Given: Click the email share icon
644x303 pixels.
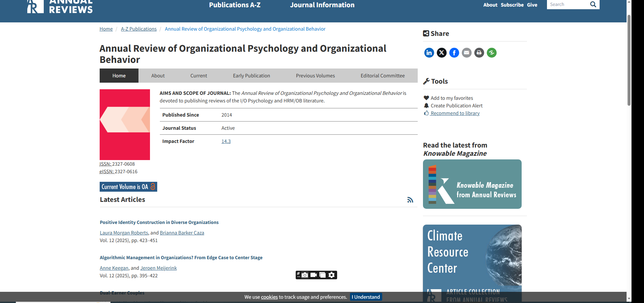Looking at the screenshot, I should pos(466,53).
